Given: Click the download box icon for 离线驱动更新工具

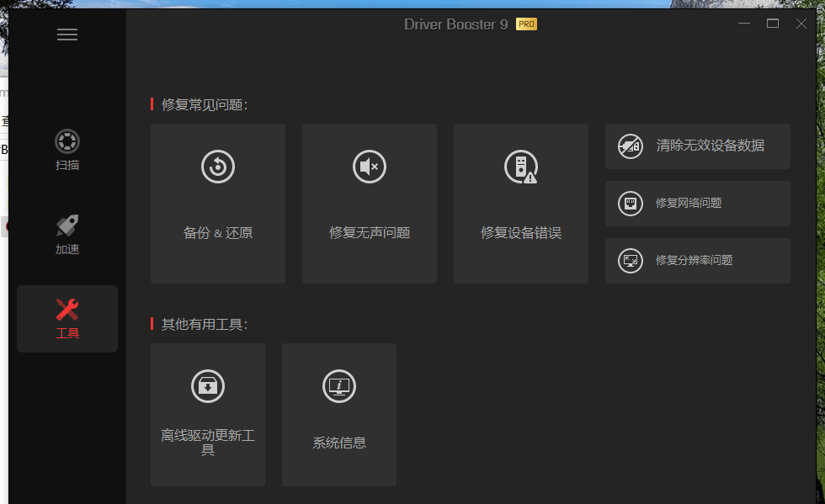Looking at the screenshot, I should (208, 386).
